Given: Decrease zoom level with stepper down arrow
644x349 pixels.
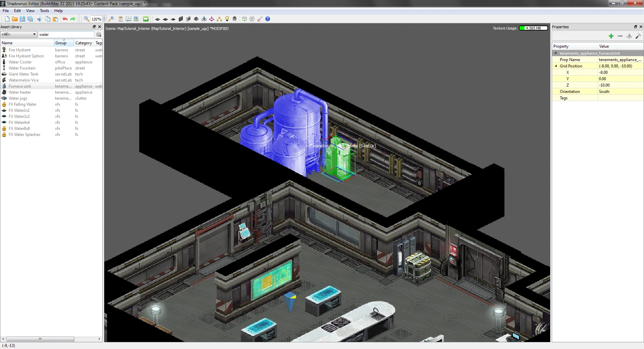Looking at the screenshot, I should tap(105, 20).
